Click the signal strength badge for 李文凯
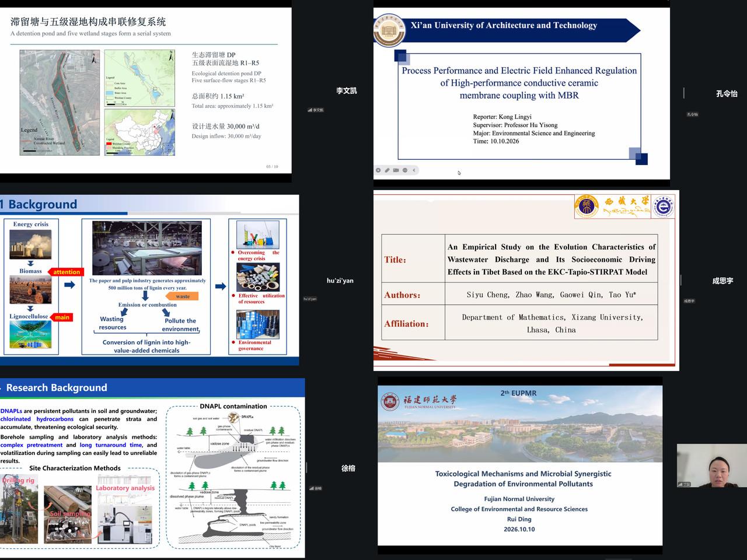The width and height of the screenshot is (747, 560). tap(316, 110)
